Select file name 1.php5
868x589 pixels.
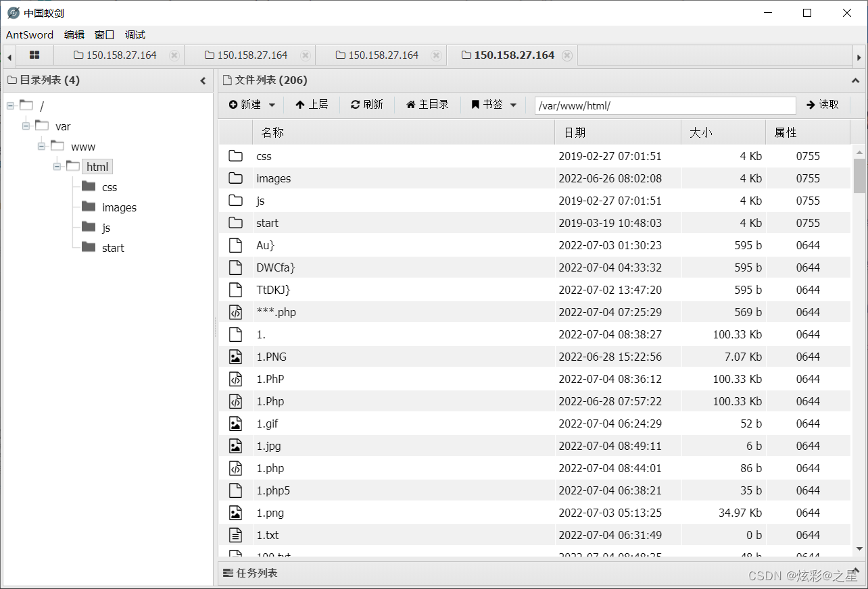[x=273, y=490]
